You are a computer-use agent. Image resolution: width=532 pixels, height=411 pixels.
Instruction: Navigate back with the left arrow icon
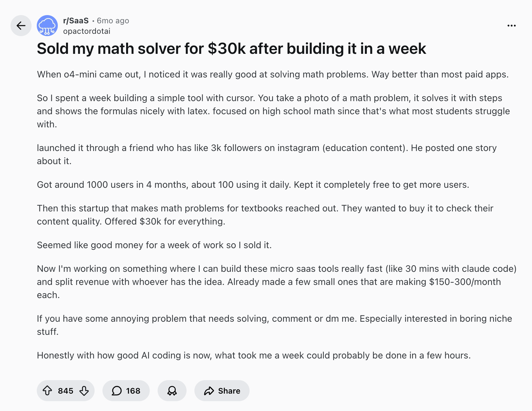click(21, 26)
